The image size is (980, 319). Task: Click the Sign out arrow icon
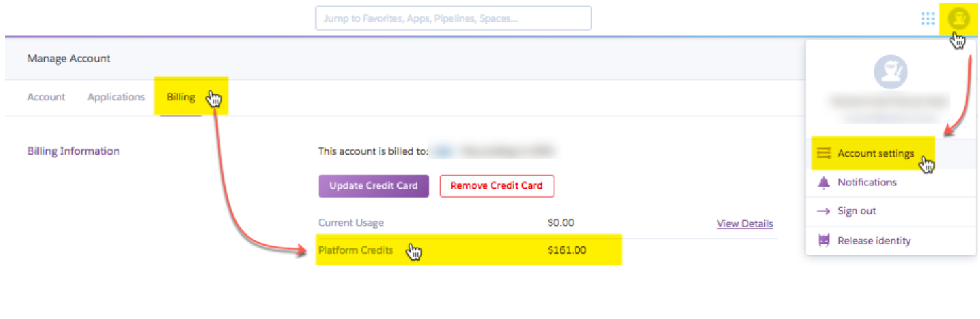click(x=823, y=212)
